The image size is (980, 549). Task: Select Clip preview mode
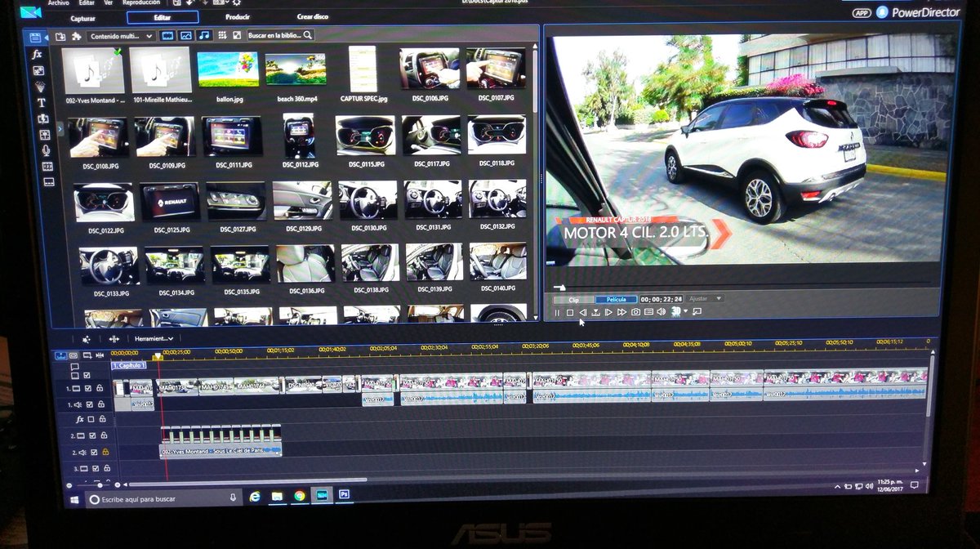[x=574, y=300]
